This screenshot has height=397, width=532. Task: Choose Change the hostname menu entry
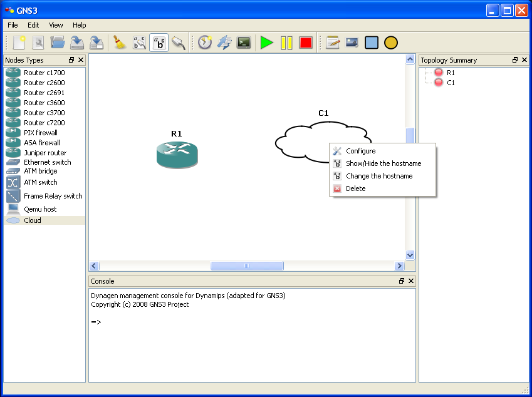coord(383,176)
